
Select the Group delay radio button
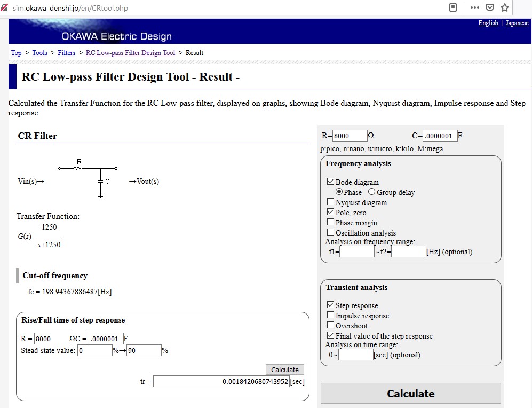coord(371,192)
